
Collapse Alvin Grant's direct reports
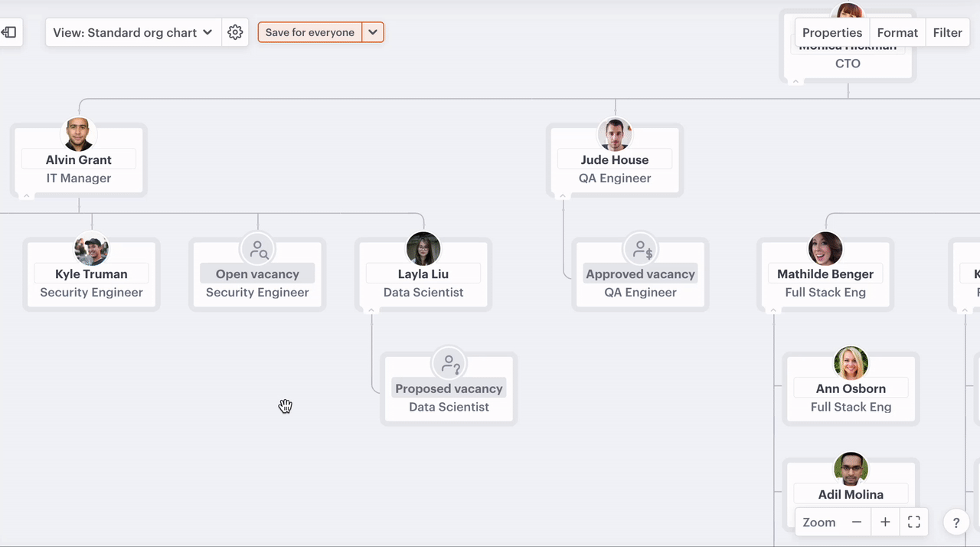click(x=26, y=196)
